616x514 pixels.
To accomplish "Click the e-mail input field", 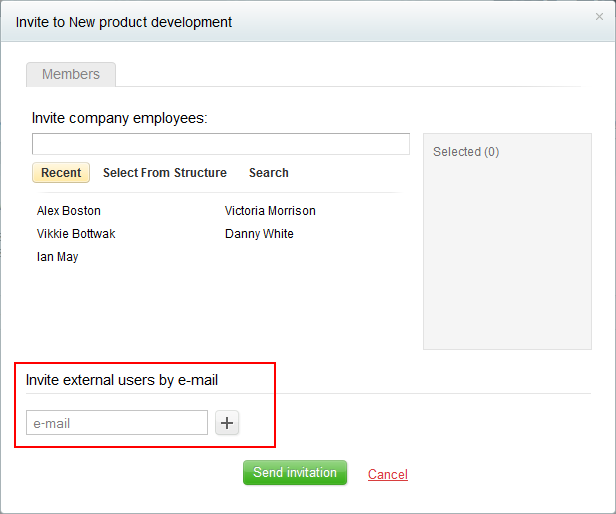I will pos(117,423).
